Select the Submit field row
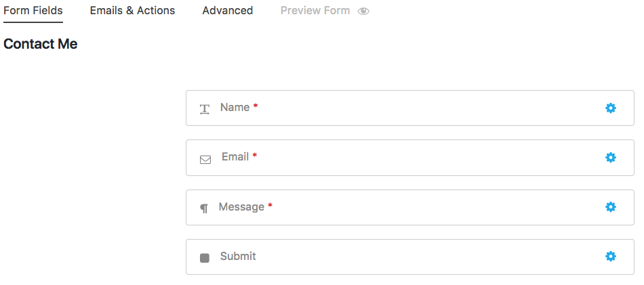 410,257
